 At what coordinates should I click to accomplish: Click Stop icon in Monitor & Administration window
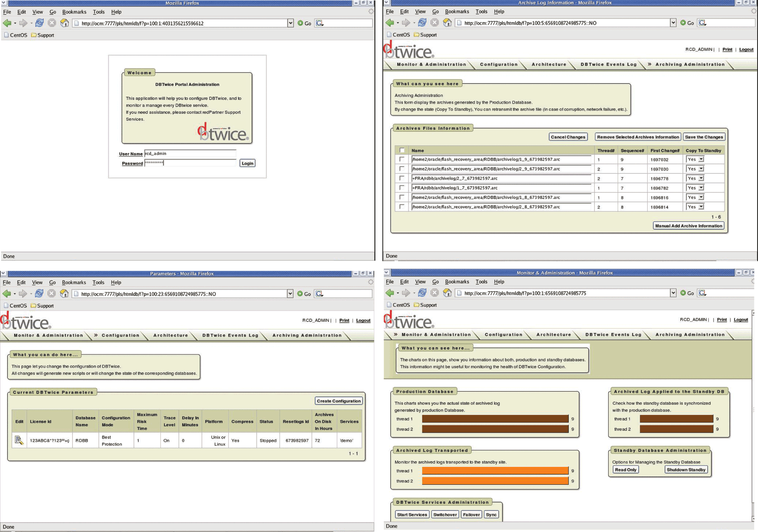pos(434,293)
